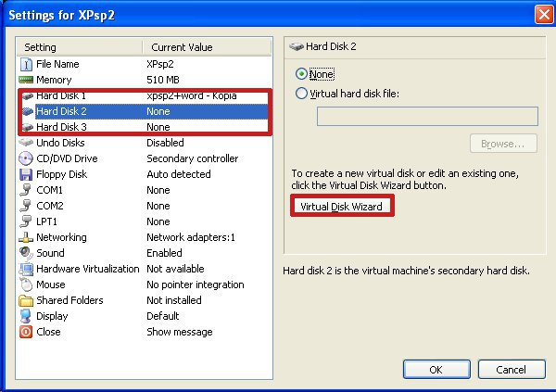
Task: Close the Settings for XPsp2 dialog
Action: (x=544, y=15)
